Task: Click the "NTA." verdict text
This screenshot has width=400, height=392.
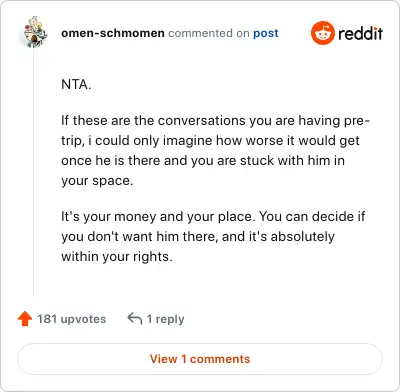Action: [76, 84]
